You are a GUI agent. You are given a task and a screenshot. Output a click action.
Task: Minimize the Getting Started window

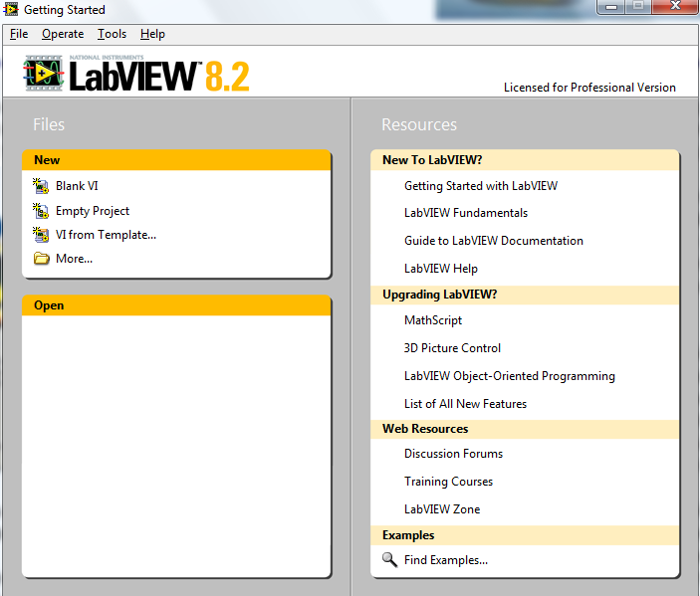tap(611, 7)
